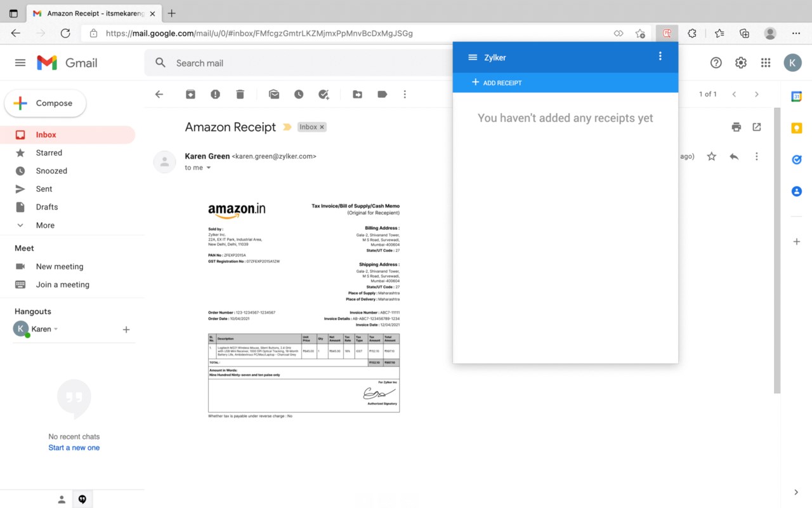Open a new browser tab
This screenshot has width=812, height=508.
(171, 13)
